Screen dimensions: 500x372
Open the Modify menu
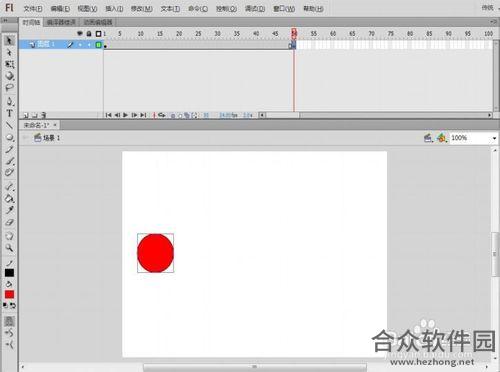(142, 9)
